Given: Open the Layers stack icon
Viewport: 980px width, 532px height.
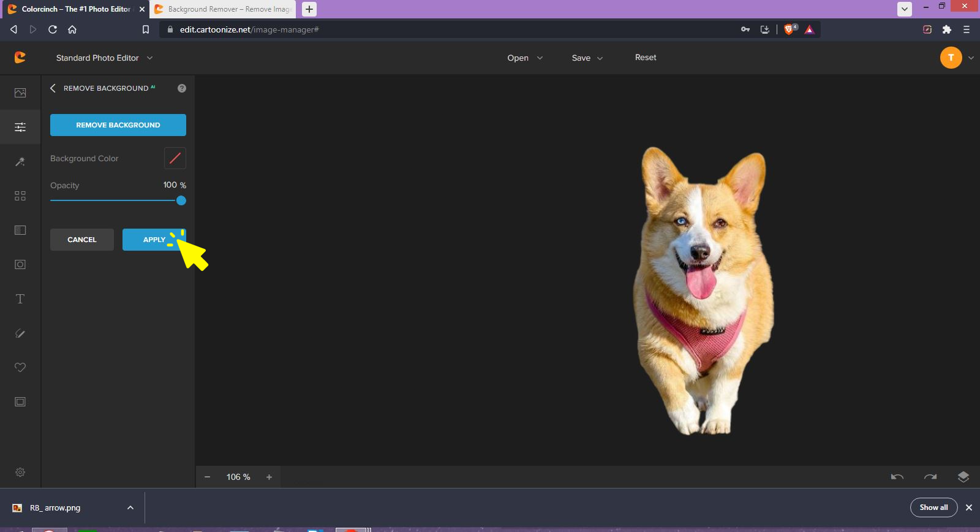Looking at the screenshot, I should click(x=963, y=477).
